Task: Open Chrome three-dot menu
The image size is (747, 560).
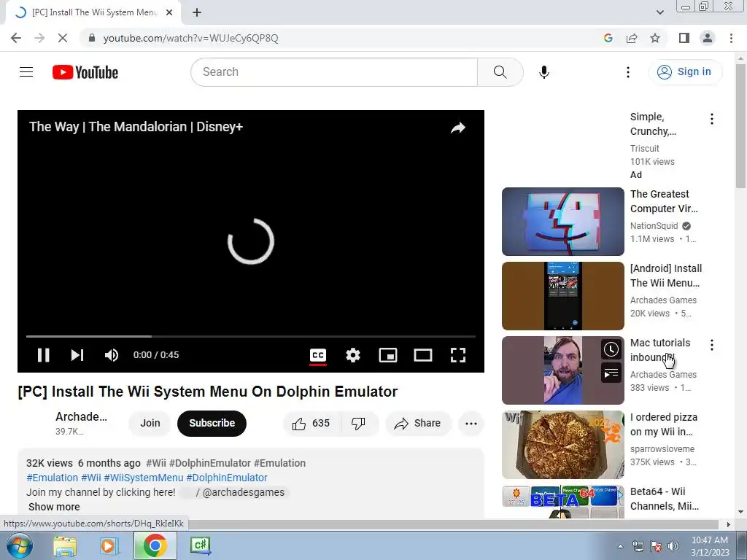Action: click(x=731, y=38)
